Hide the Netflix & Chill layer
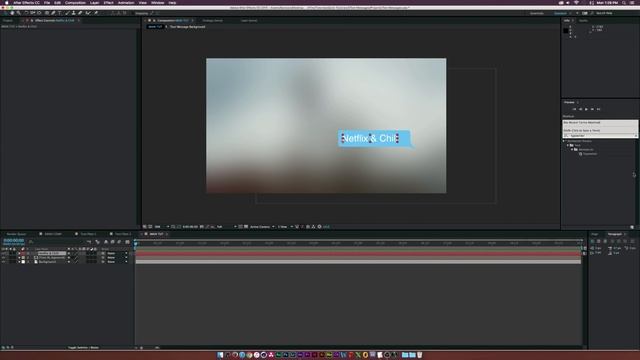This screenshot has width=640, height=360. [4, 253]
